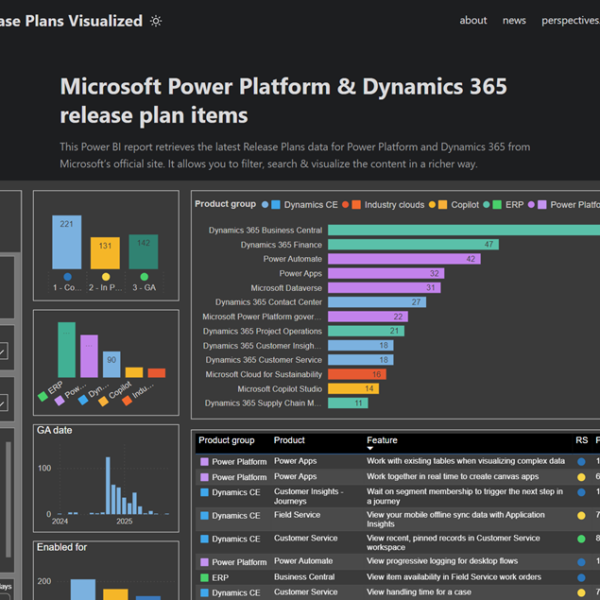Click yellow status dot for 'Work together in real time' row
600x600 pixels.
[581, 477]
